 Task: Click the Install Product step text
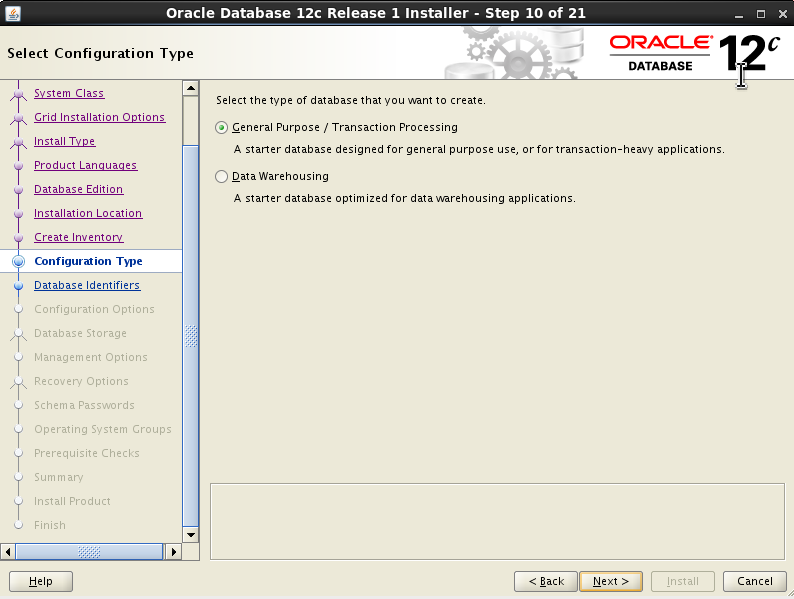(x=72, y=501)
